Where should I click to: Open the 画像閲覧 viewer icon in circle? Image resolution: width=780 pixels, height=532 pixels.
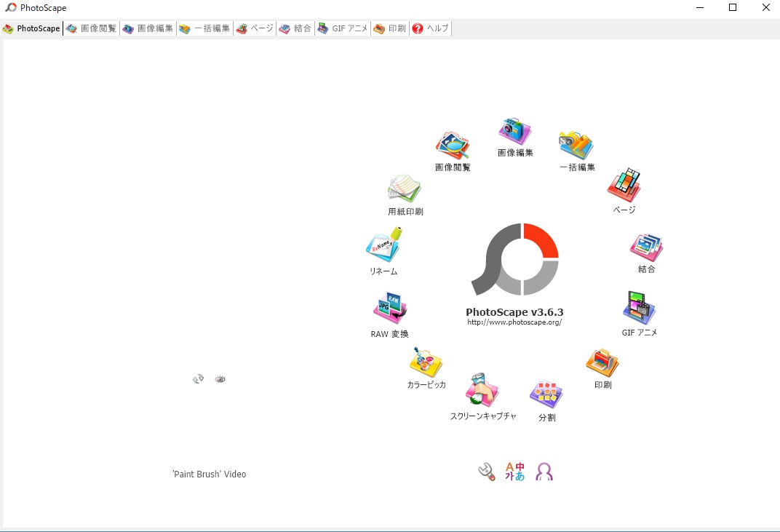pos(453,146)
